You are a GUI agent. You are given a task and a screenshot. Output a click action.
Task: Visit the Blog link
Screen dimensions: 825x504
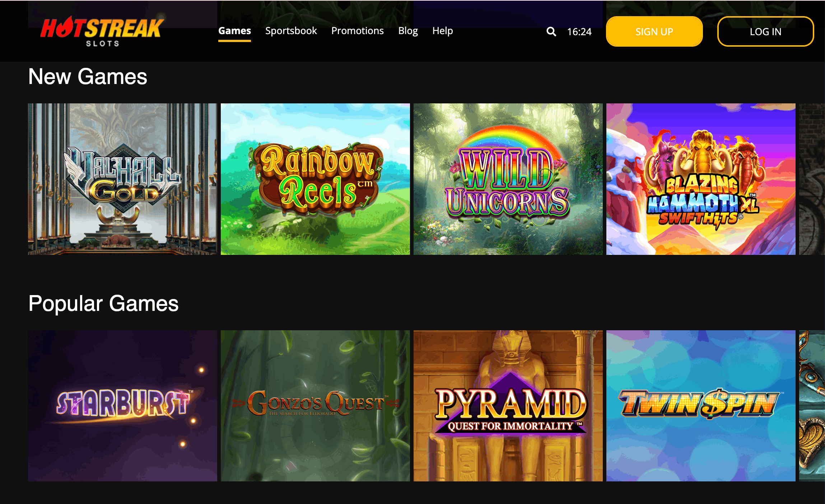point(408,31)
